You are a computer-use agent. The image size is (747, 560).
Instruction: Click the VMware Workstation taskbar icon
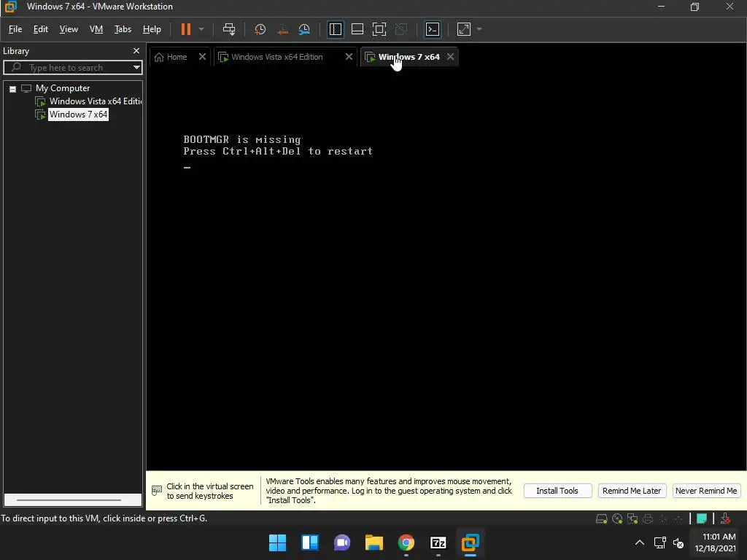tap(471, 542)
